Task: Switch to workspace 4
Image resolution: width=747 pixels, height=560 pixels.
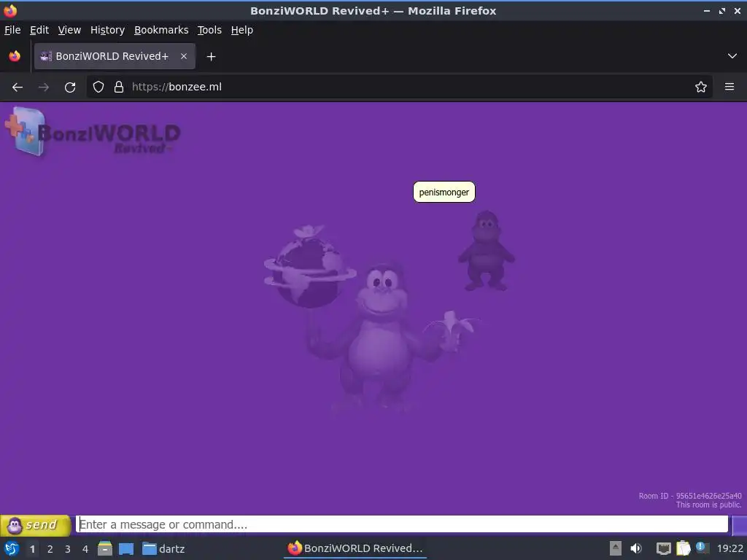Action: pos(85,549)
